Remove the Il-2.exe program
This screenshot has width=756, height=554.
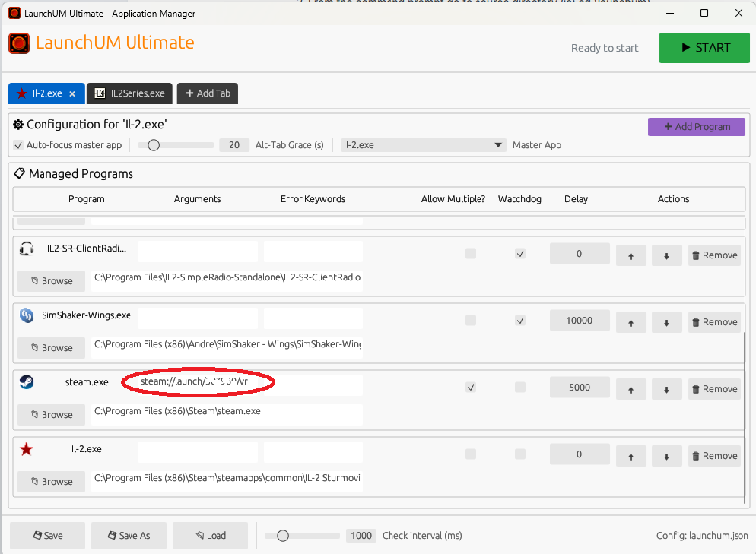(x=714, y=456)
